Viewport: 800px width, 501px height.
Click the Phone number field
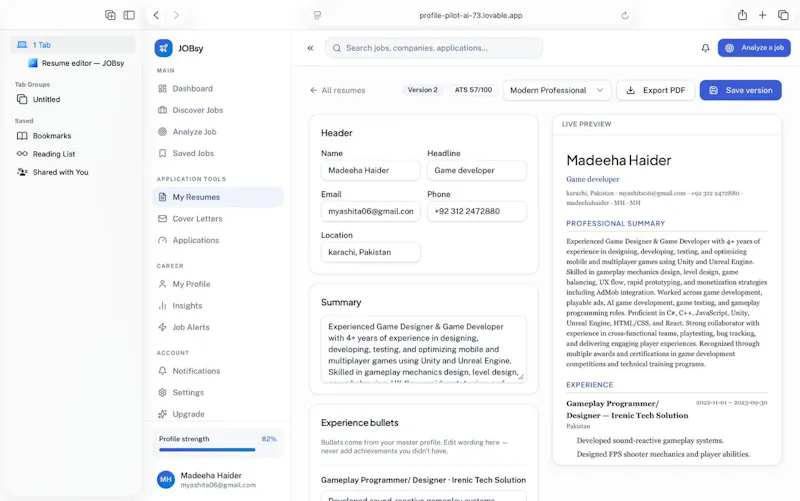477,211
